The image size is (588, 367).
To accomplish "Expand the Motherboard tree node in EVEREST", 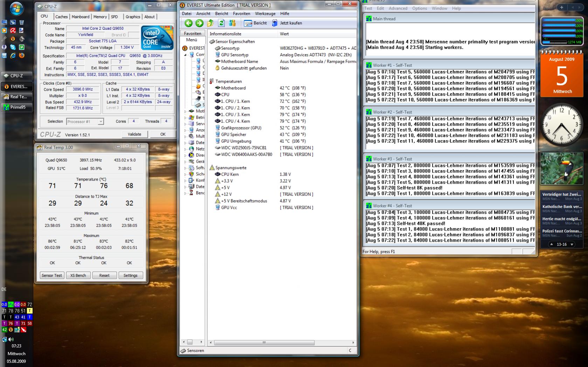I will coord(185,111).
